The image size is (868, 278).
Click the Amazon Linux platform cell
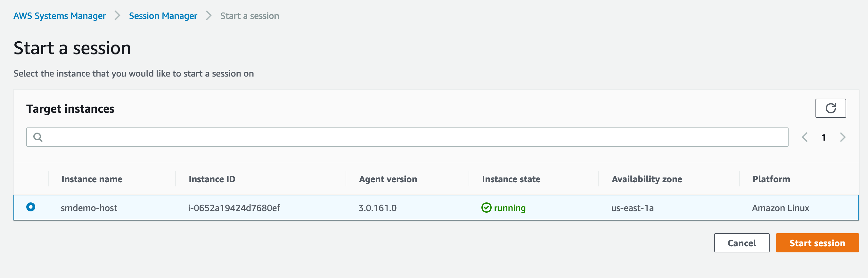pyautogui.click(x=780, y=208)
